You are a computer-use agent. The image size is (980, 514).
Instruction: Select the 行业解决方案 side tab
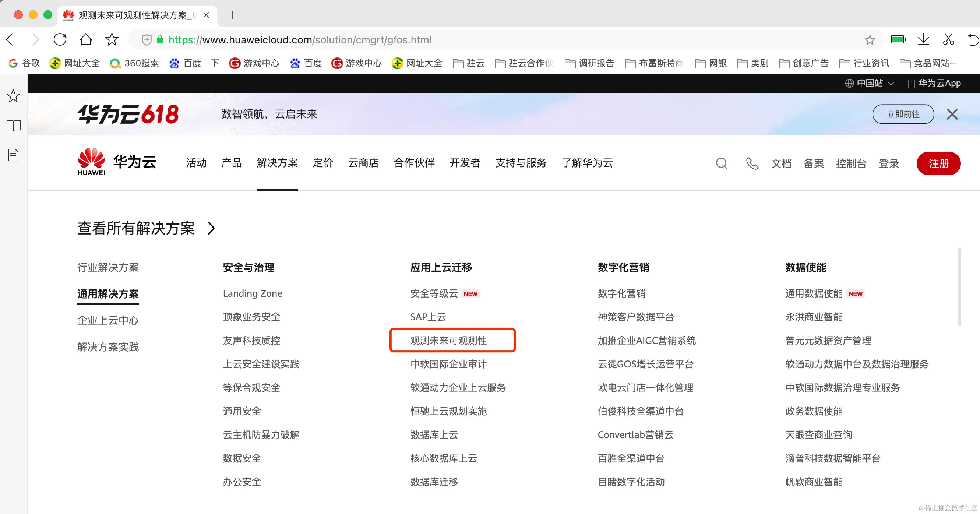pyautogui.click(x=108, y=267)
